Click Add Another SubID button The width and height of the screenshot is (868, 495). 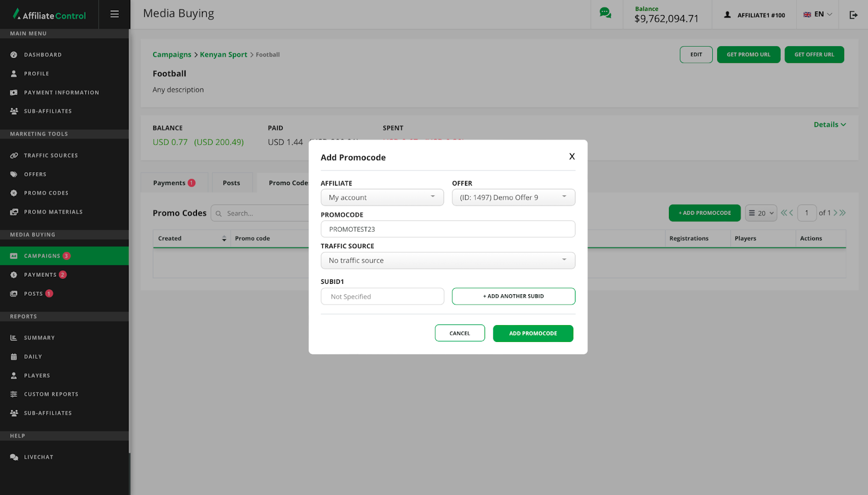(x=513, y=296)
